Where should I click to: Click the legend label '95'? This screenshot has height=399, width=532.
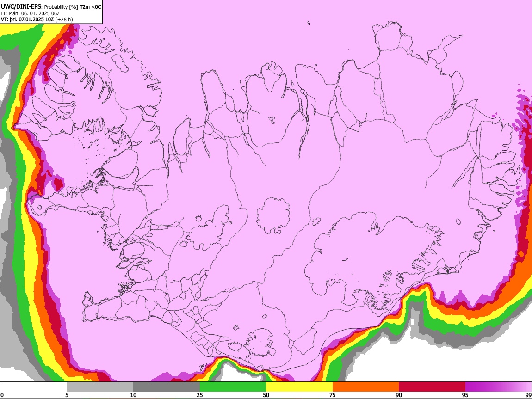465,395
